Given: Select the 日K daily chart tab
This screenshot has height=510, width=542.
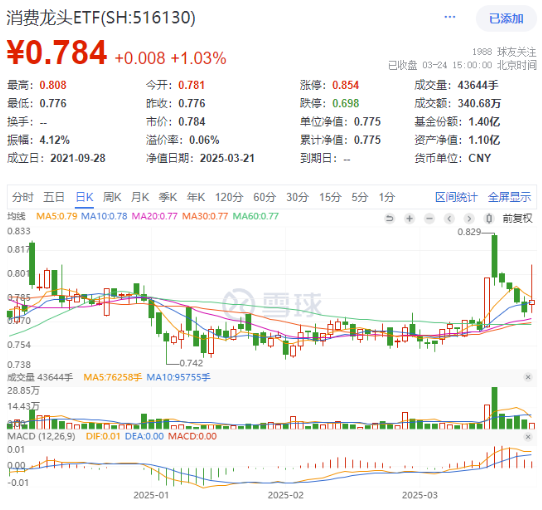Looking at the screenshot, I should [84, 197].
